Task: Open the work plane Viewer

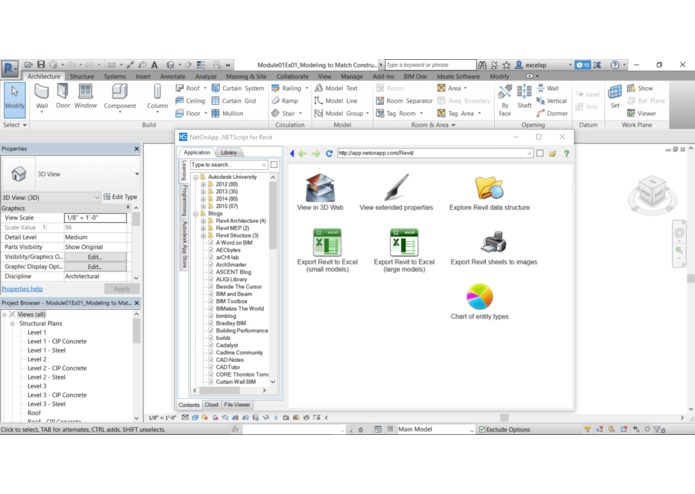Action: (641, 113)
